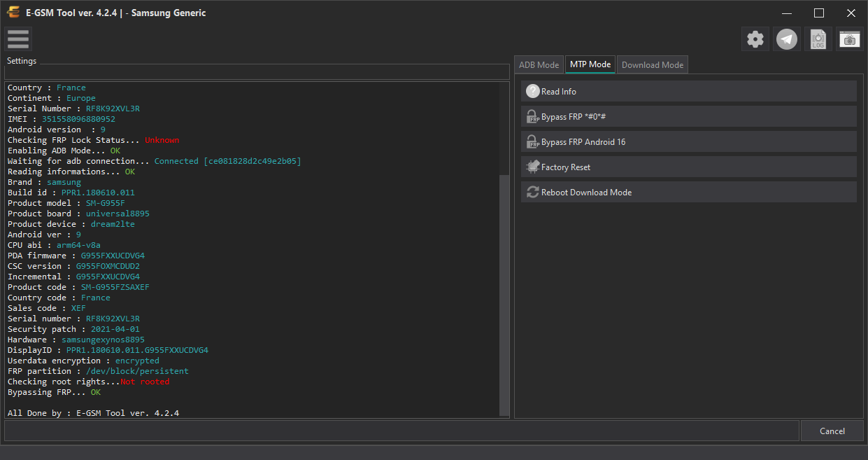This screenshot has width=868, height=460.
Task: Maximize the E-GSM Tool window
Action: [x=819, y=13]
